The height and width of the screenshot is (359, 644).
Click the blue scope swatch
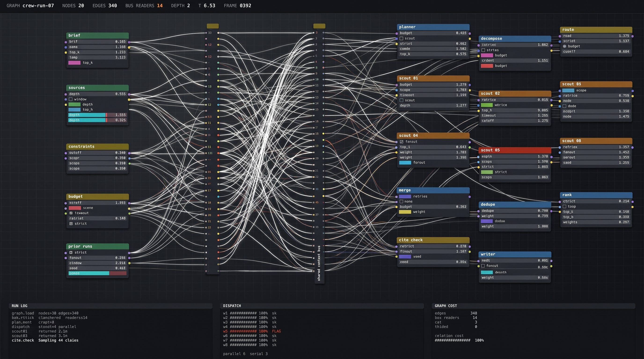(x=568, y=90)
